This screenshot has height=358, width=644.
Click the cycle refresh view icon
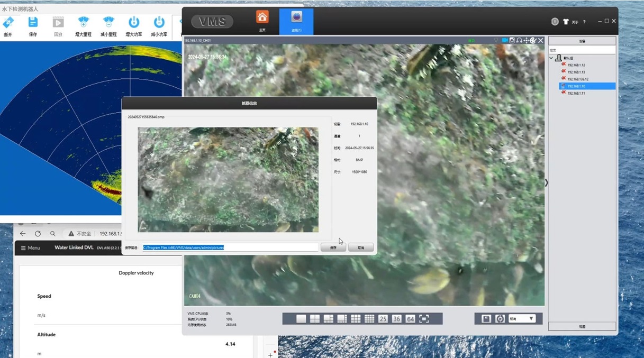click(x=500, y=319)
